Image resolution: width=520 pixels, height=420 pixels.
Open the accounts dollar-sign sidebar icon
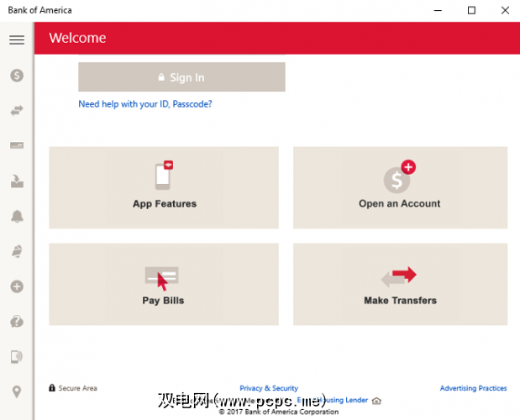pyautogui.click(x=17, y=76)
